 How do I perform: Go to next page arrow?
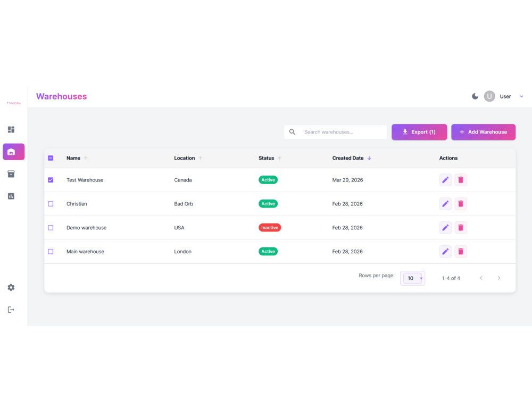[x=499, y=278]
